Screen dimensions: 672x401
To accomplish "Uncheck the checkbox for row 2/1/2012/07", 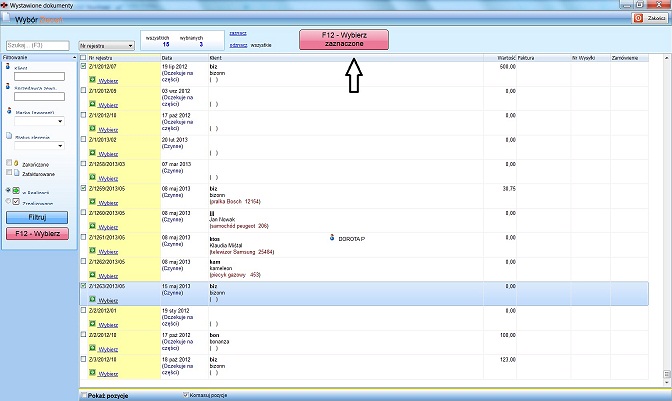I will pyautogui.click(x=84, y=66).
